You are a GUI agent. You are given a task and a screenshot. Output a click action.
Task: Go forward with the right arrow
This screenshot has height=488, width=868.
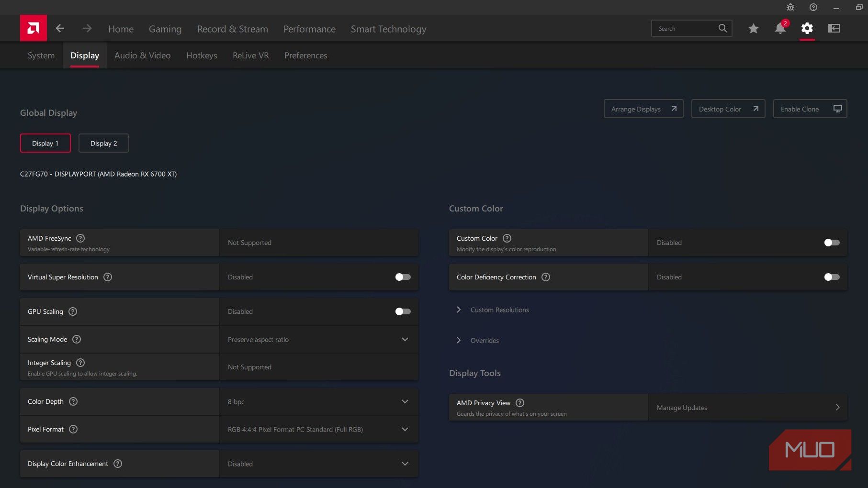(87, 29)
